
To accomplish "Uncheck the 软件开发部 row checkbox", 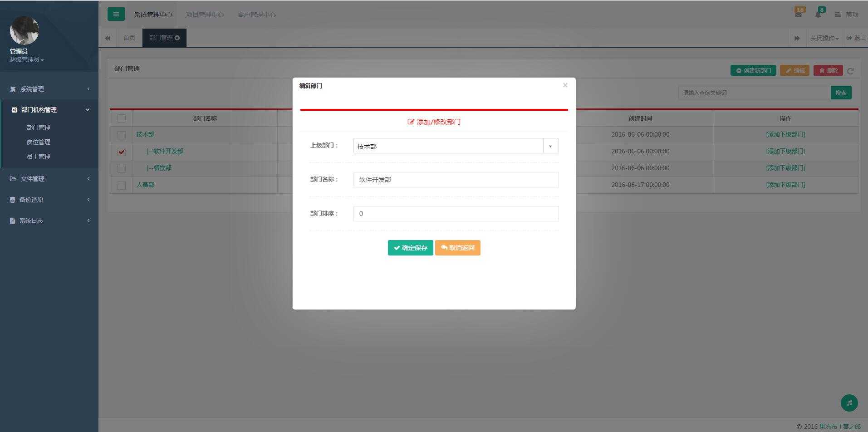I will [121, 152].
